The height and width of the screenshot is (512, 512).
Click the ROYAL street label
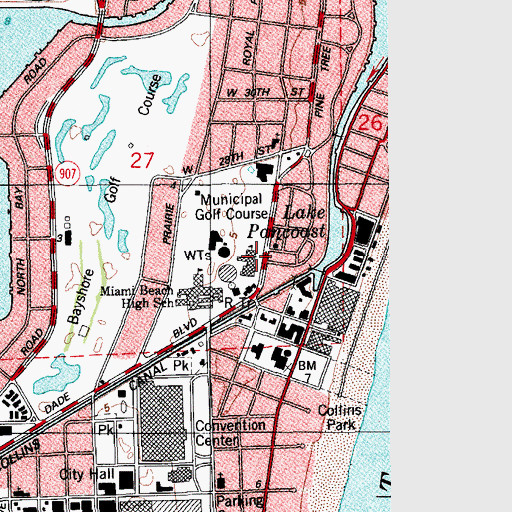[249, 48]
